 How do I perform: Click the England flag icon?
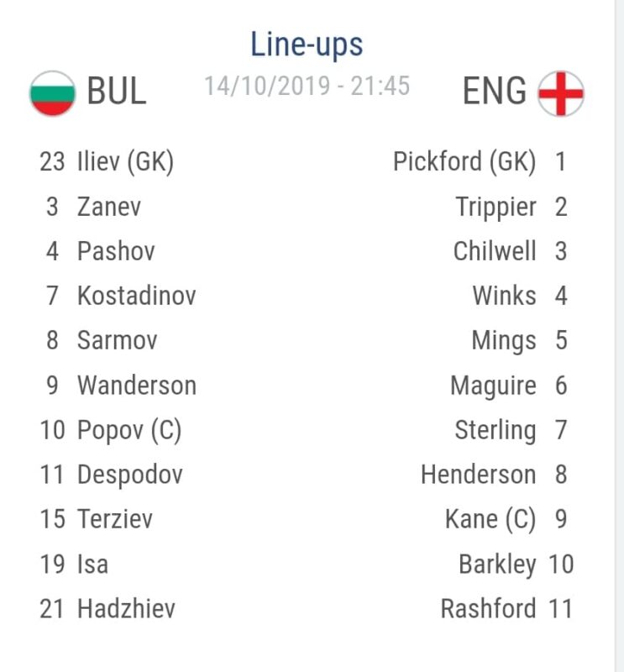560,93
